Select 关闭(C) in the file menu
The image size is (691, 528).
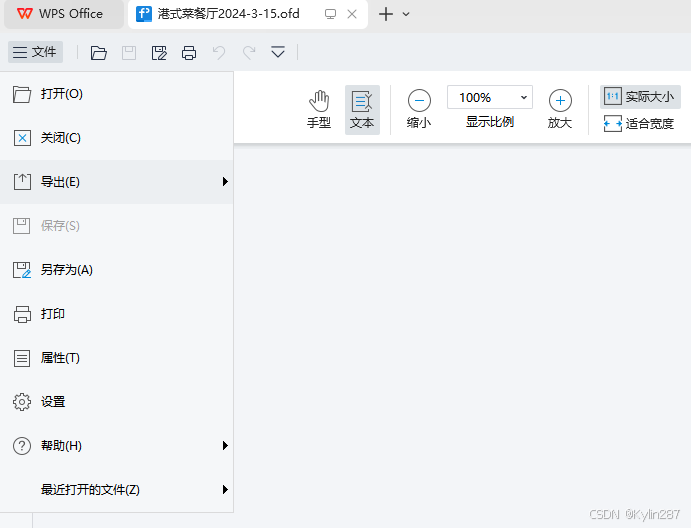(117, 138)
